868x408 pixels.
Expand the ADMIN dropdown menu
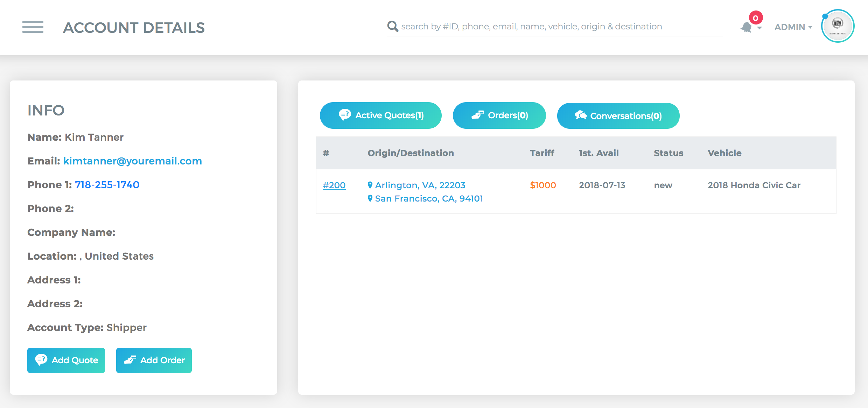pyautogui.click(x=793, y=27)
